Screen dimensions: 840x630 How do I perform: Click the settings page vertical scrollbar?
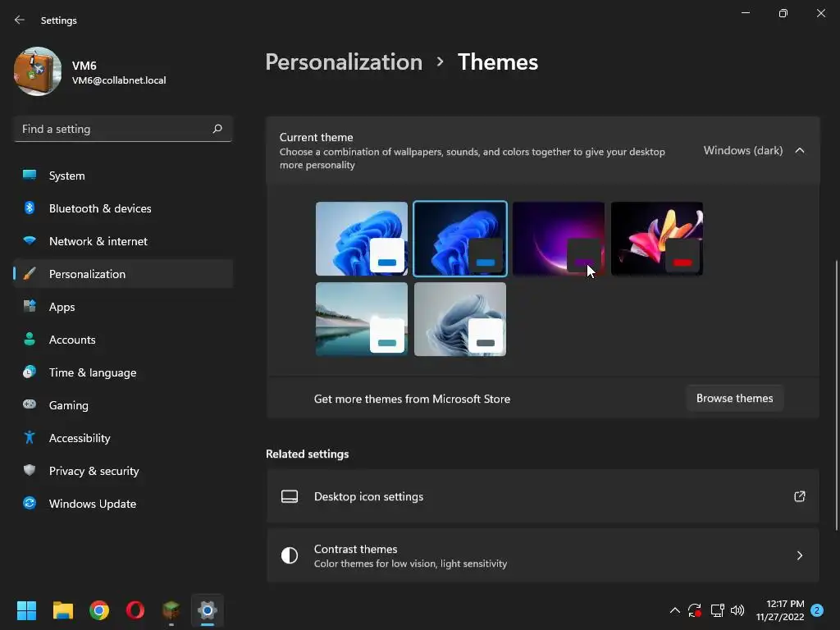pyautogui.click(x=836, y=395)
